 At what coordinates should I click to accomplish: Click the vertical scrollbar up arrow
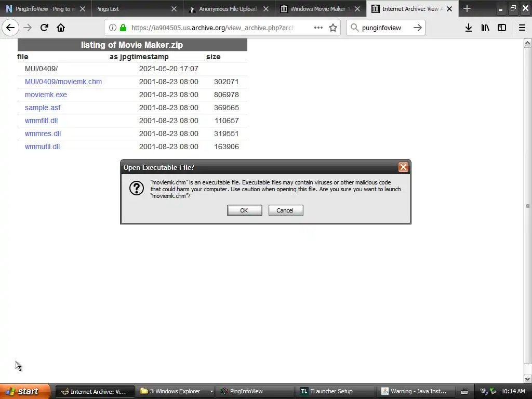pyautogui.click(x=528, y=43)
